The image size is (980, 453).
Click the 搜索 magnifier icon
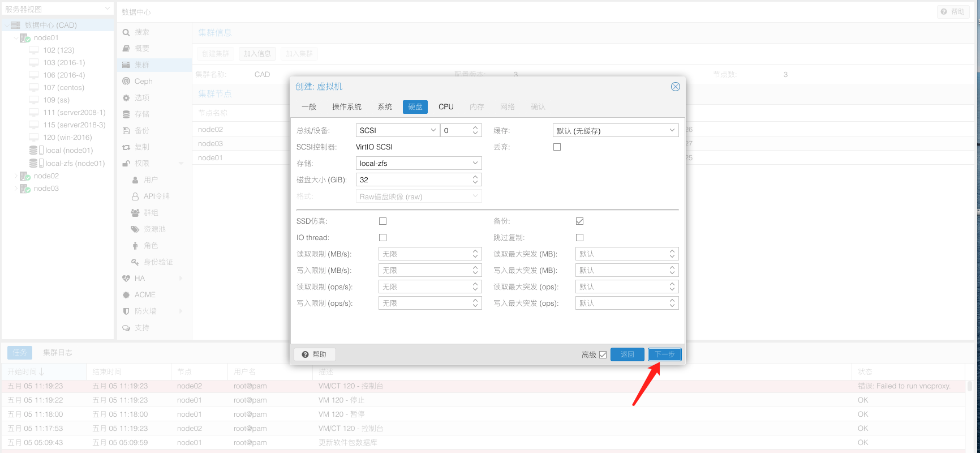tap(126, 32)
